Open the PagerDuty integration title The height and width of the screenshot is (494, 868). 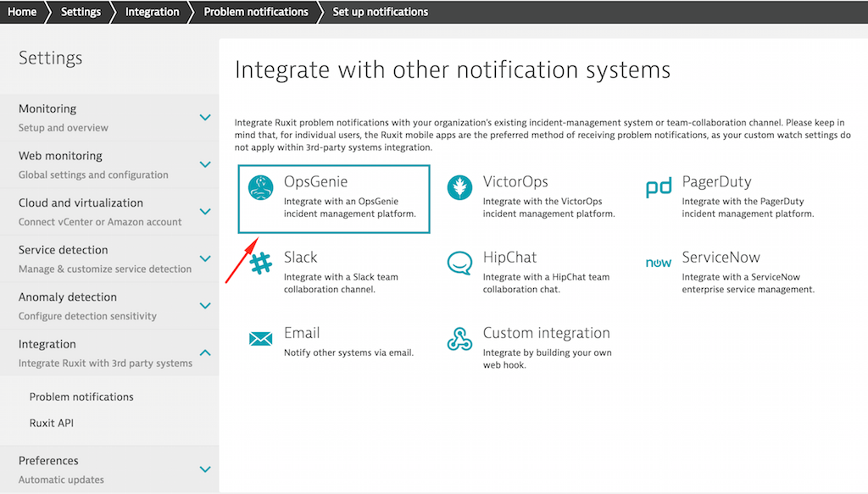pos(716,181)
